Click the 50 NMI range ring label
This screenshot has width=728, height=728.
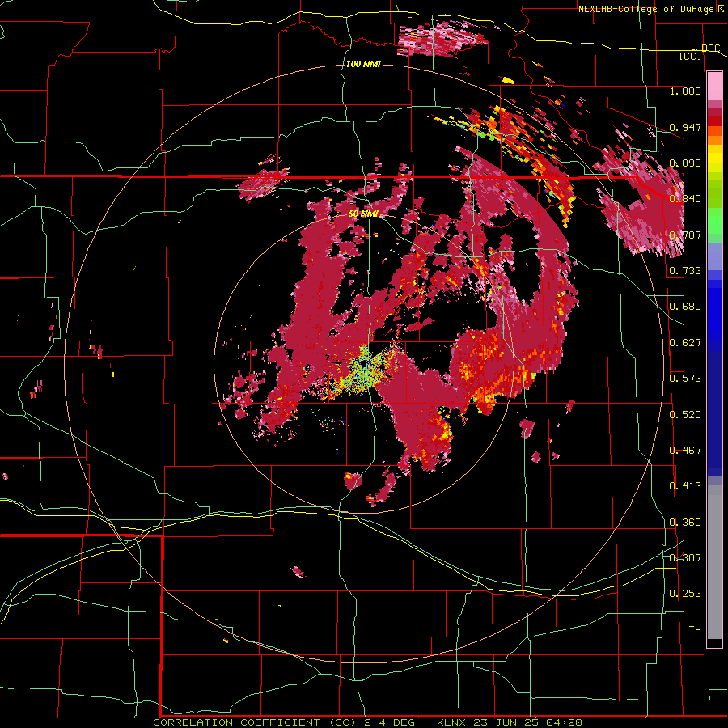click(x=363, y=214)
